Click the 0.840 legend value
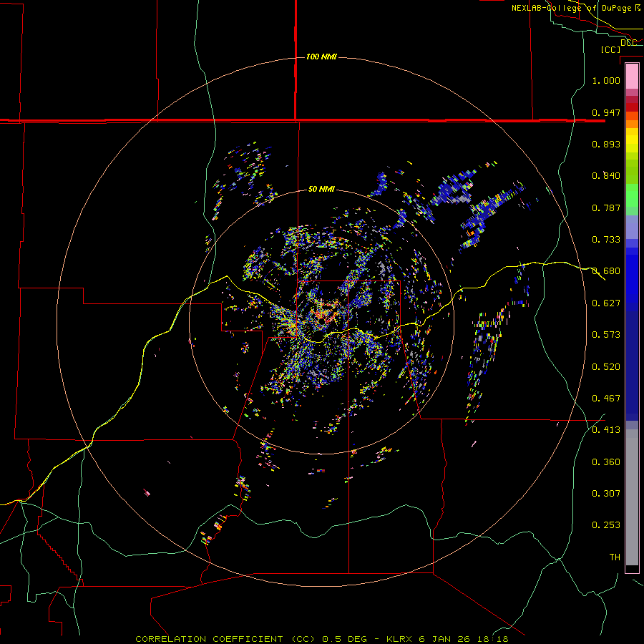Screen dimensions: 644x644 click(606, 176)
